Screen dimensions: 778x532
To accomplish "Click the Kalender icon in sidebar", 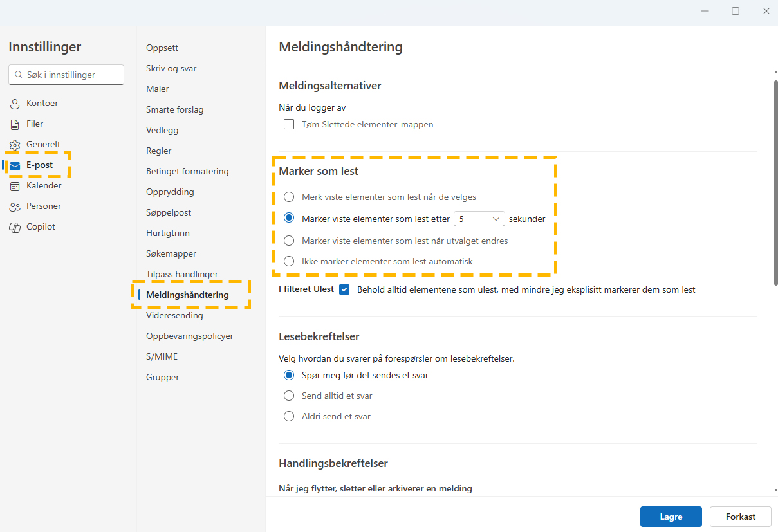I will pos(15,186).
